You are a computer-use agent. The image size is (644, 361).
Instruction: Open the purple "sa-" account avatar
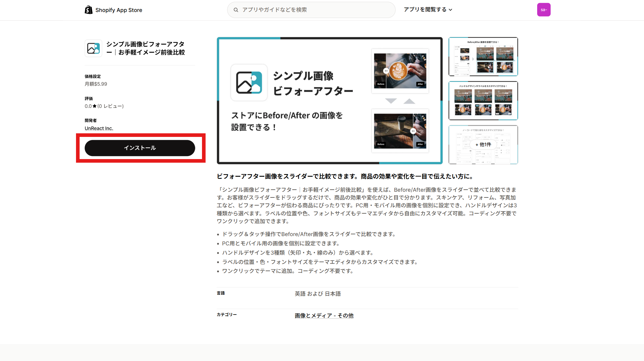(544, 10)
